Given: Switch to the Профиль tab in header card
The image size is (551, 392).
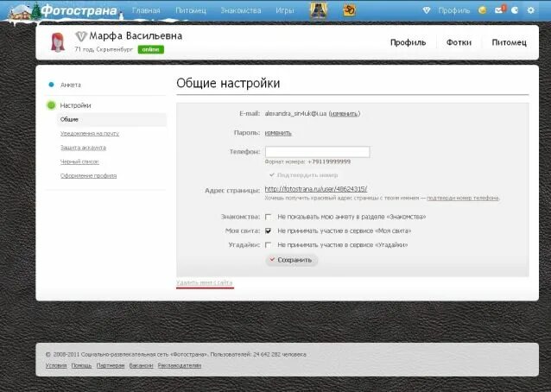Looking at the screenshot, I should tap(408, 42).
